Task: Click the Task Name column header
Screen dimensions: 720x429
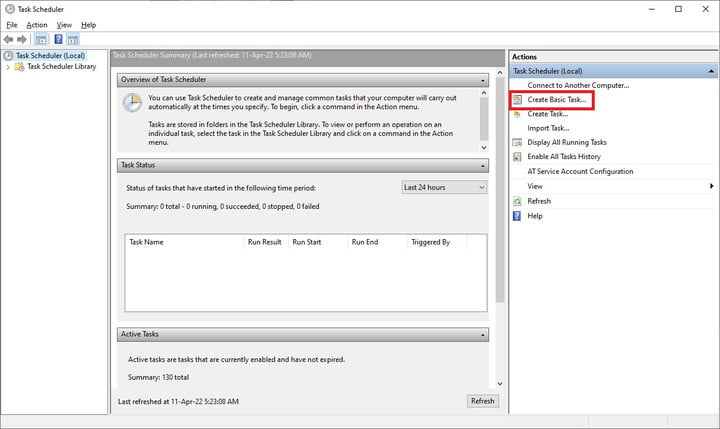Action: click(185, 242)
